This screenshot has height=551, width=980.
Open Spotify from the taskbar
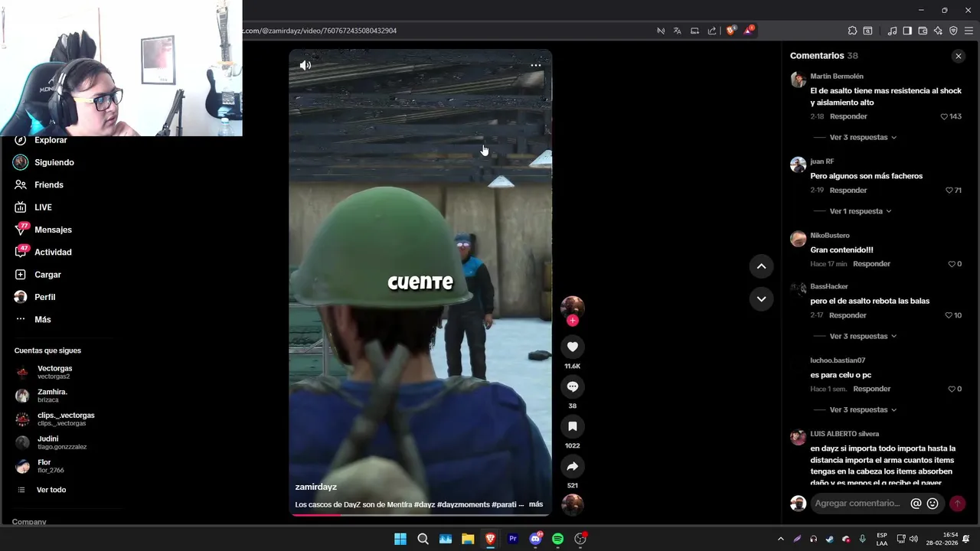(558, 539)
